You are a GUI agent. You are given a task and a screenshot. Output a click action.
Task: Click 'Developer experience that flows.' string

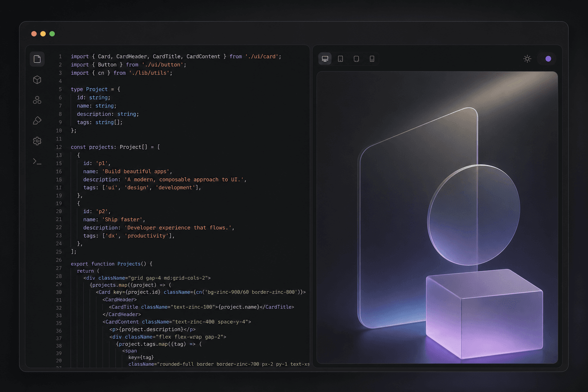point(178,228)
